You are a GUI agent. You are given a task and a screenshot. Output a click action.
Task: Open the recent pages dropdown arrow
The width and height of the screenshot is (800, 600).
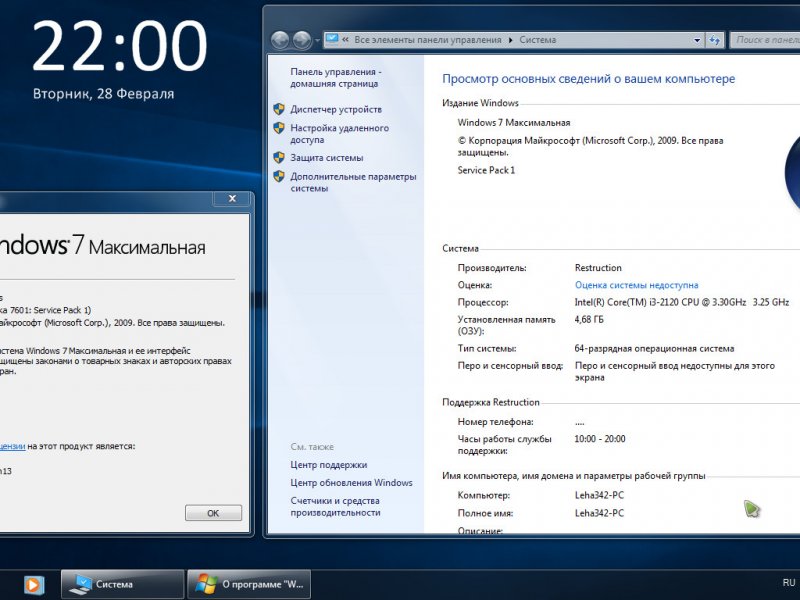pyautogui.click(x=317, y=40)
